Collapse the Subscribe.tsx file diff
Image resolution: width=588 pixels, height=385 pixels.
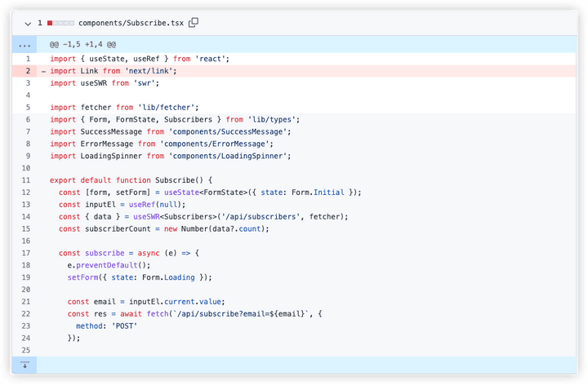pos(28,23)
